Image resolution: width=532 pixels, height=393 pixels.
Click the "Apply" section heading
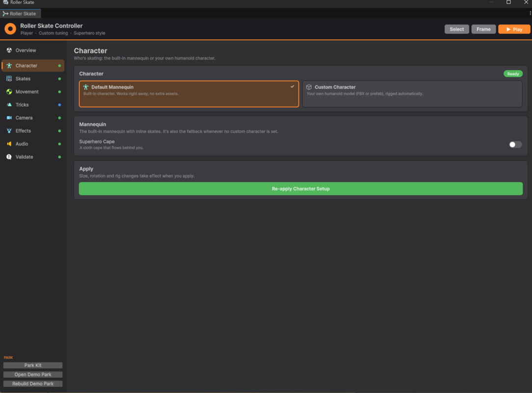[x=86, y=169]
